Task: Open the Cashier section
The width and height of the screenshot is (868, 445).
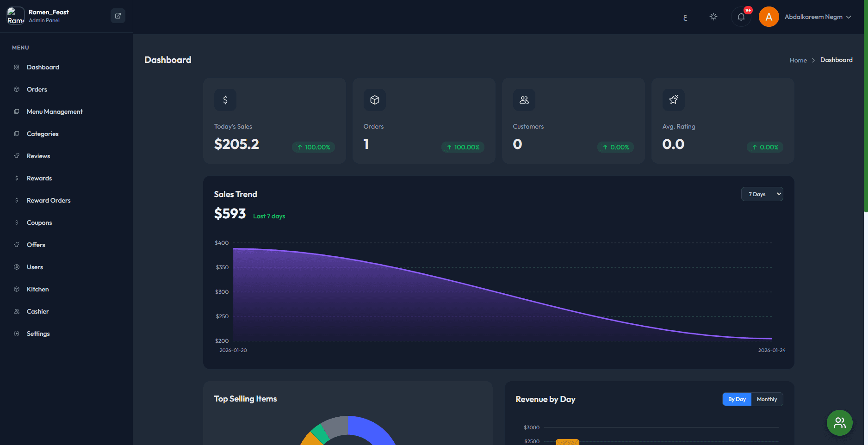Action: (x=38, y=311)
